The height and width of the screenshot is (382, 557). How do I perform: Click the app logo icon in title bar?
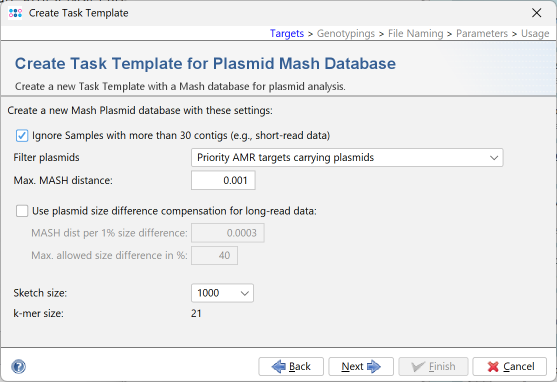(15, 13)
